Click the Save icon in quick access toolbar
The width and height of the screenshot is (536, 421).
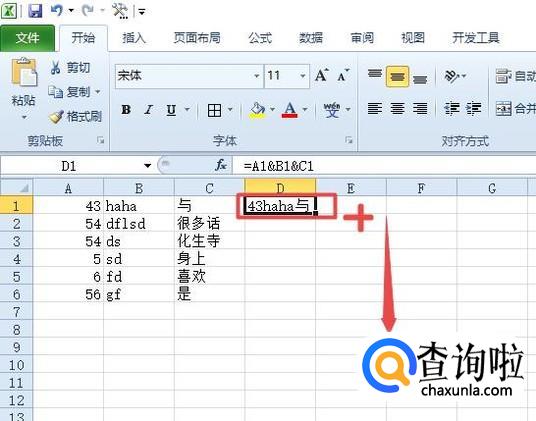tap(35, 11)
